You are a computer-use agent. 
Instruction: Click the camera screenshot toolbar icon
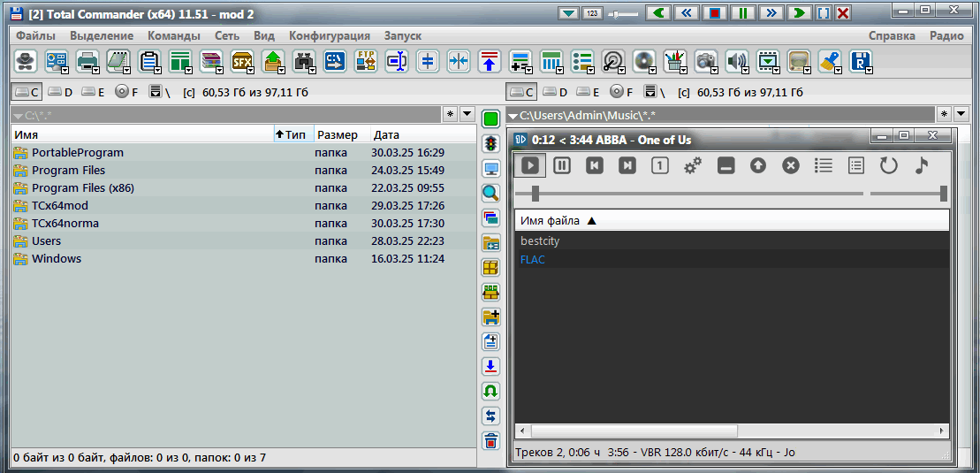click(x=706, y=61)
